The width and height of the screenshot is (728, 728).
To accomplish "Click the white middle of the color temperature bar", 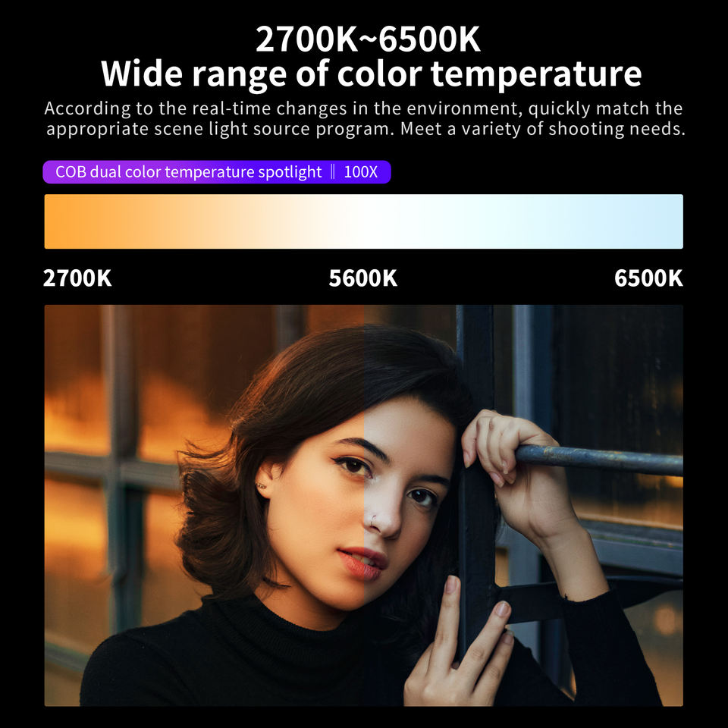I will pos(363,221).
